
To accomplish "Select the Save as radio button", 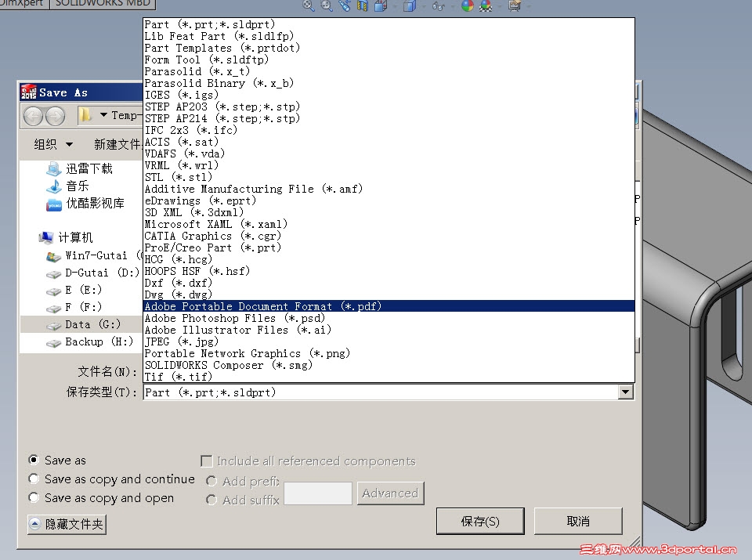I will tap(34, 461).
